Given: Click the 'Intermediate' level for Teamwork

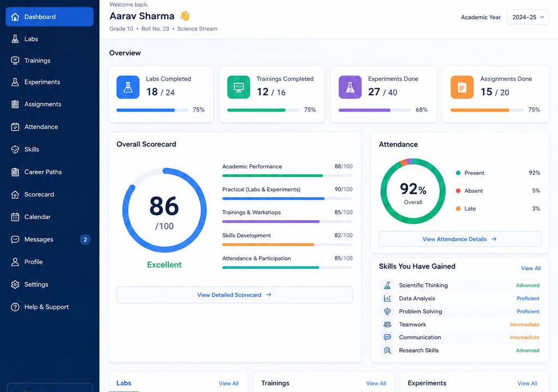Looking at the screenshot, I should 524,324.
